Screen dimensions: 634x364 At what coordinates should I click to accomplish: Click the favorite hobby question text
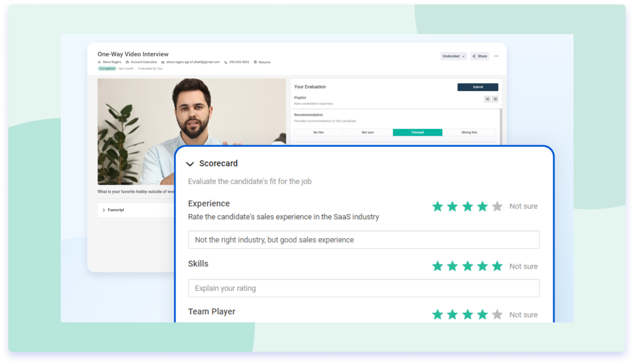coord(136,192)
